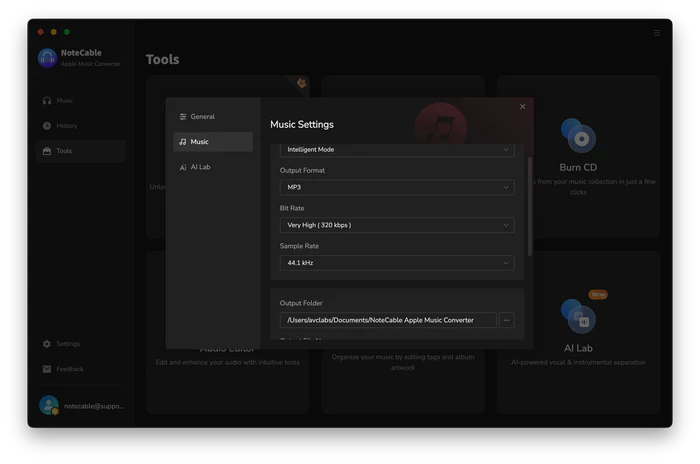Screen dimensions: 700x464
Task: Click the settings dialog vertical scrollbar
Action: 530,207
